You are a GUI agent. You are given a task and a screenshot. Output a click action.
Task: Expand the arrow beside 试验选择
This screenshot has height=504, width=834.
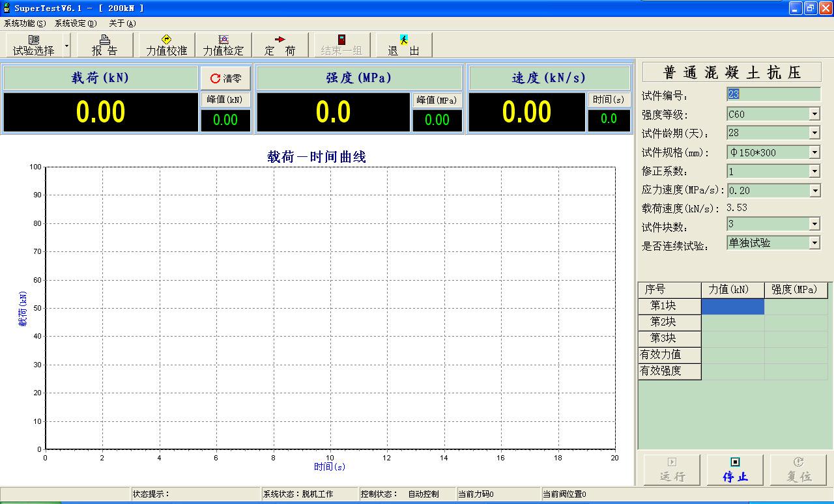coord(67,46)
